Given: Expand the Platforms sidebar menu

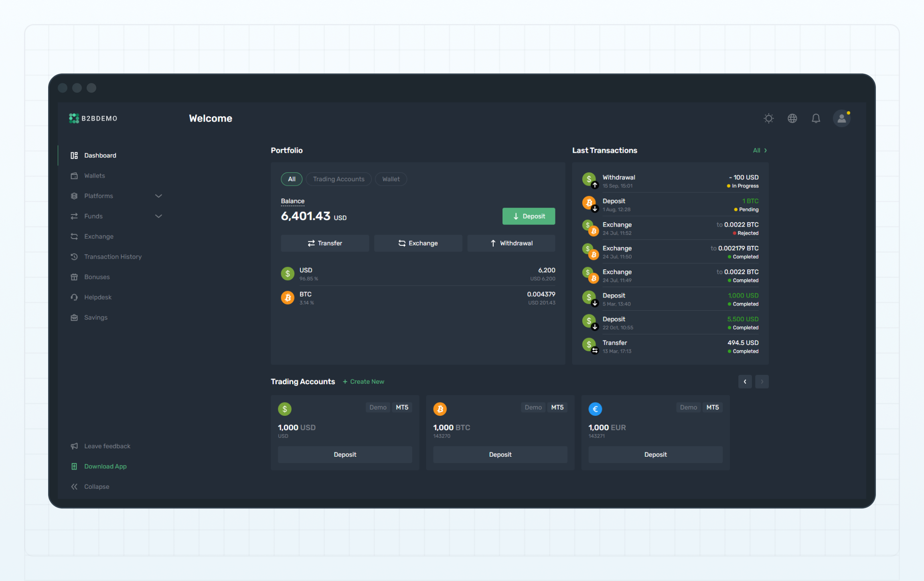Looking at the screenshot, I should 158,196.
